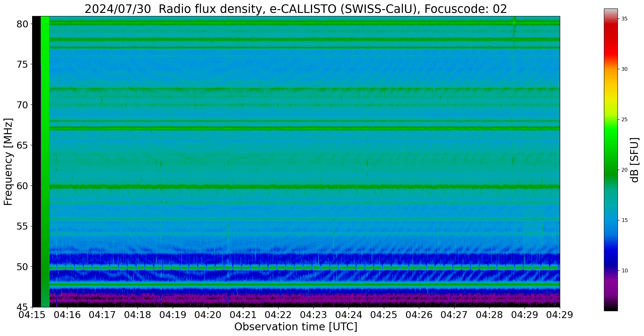Click the 04:25 time tick label
Screen dimensions: 644x336
point(384,315)
